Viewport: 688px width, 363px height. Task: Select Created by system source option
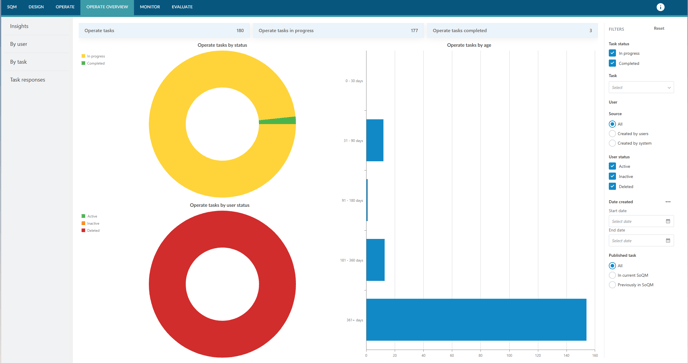612,143
